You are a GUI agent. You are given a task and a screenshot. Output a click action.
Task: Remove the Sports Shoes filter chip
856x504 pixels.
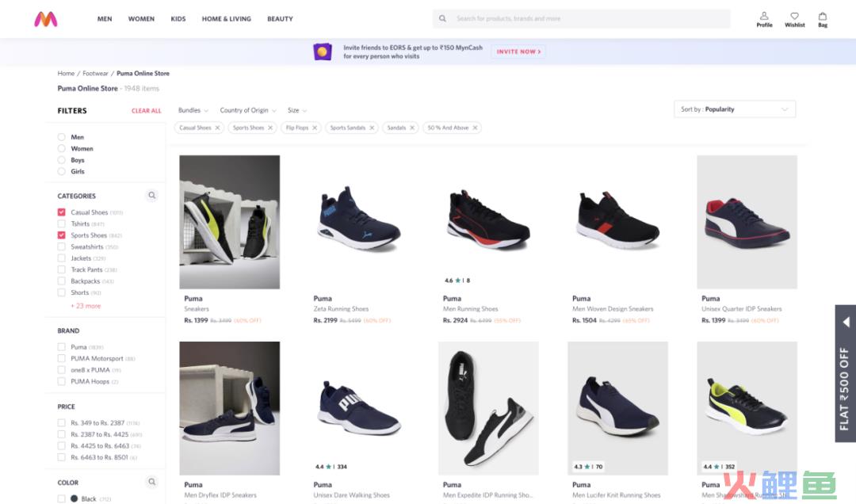click(x=270, y=128)
